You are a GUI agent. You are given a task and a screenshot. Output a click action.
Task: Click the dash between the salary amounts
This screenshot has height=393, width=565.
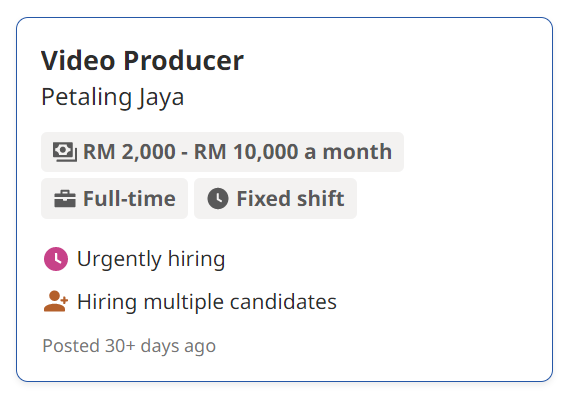[x=184, y=153]
